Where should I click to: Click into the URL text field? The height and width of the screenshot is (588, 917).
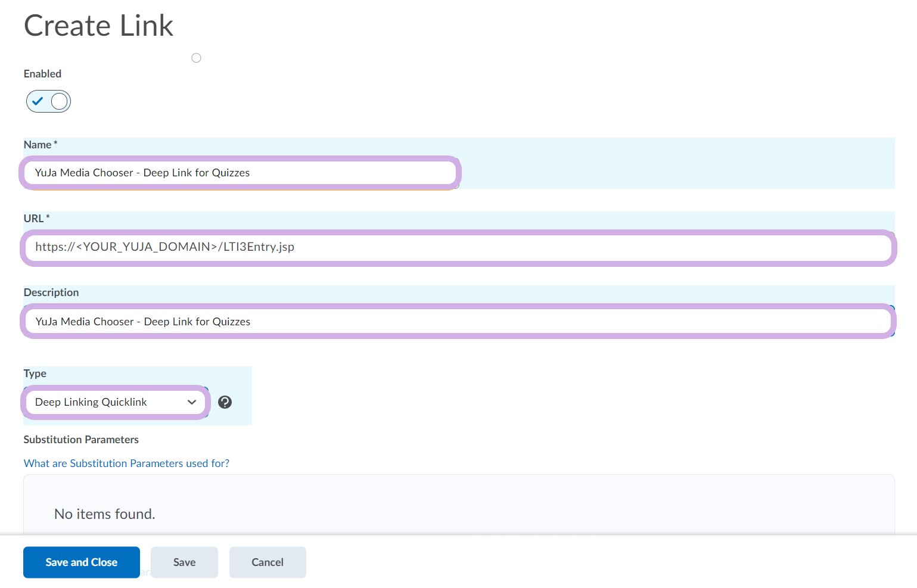(458, 247)
